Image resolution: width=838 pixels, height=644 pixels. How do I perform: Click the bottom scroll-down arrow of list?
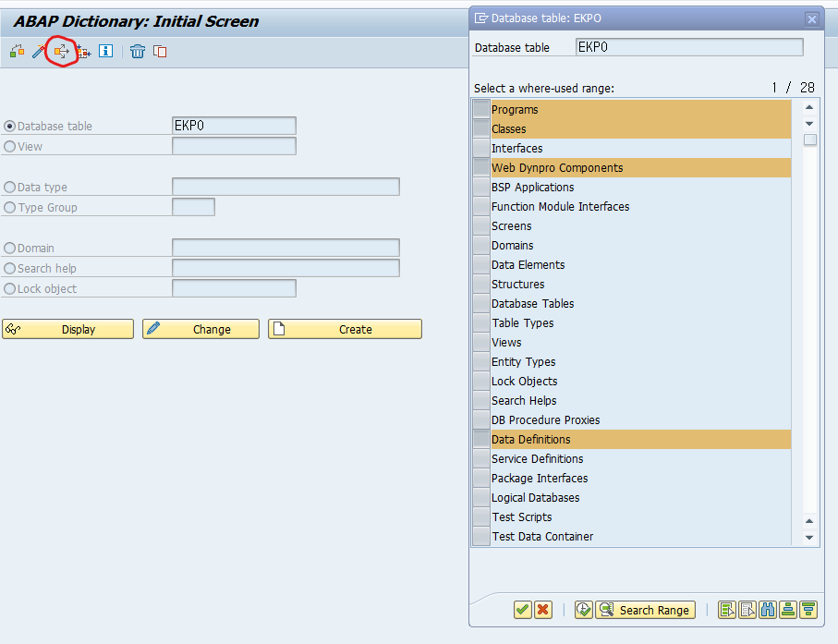809,537
